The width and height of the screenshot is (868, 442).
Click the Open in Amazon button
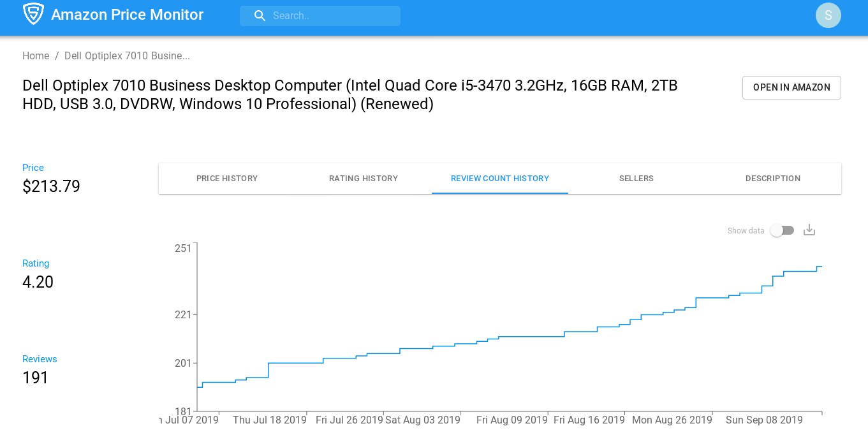[x=791, y=87]
